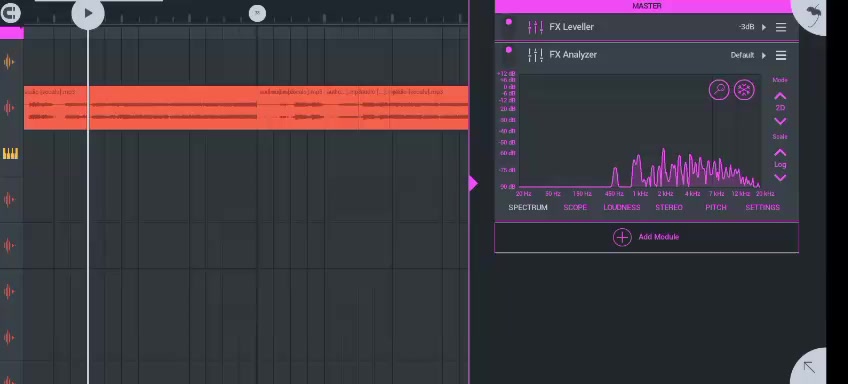Select the round timeline marker on ruler
848x384 pixels.
pos(257,14)
